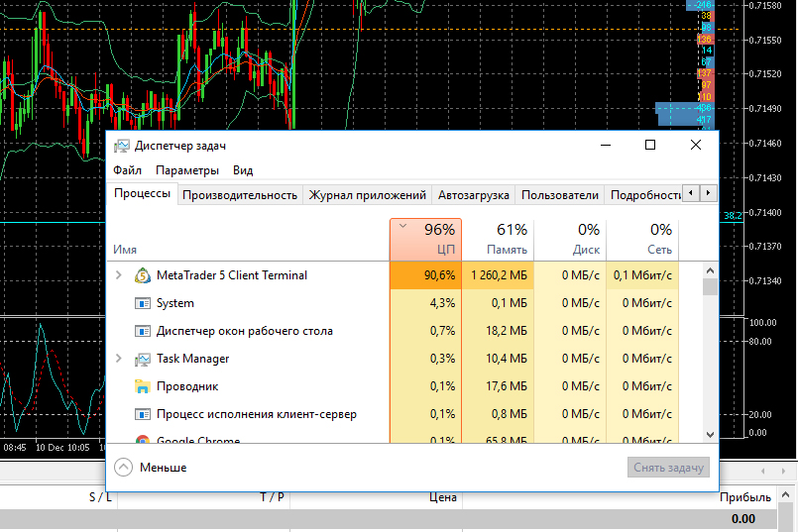Select the Процессы tab
The height and width of the screenshot is (532, 798).
(x=142, y=194)
